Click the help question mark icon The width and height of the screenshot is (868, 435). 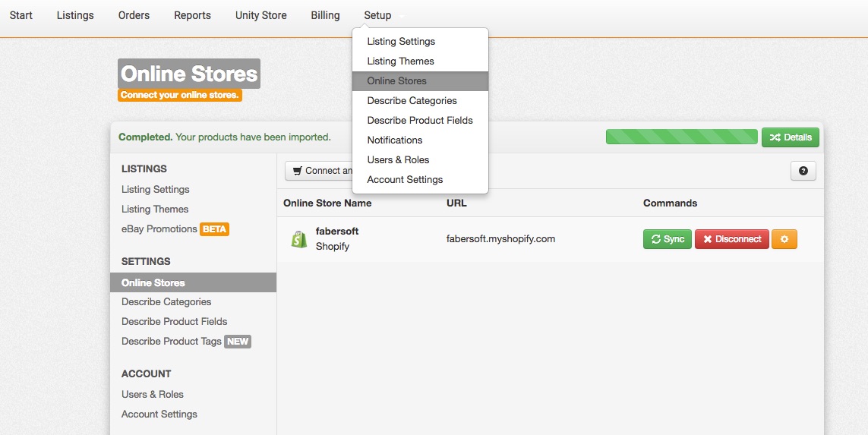click(x=803, y=171)
